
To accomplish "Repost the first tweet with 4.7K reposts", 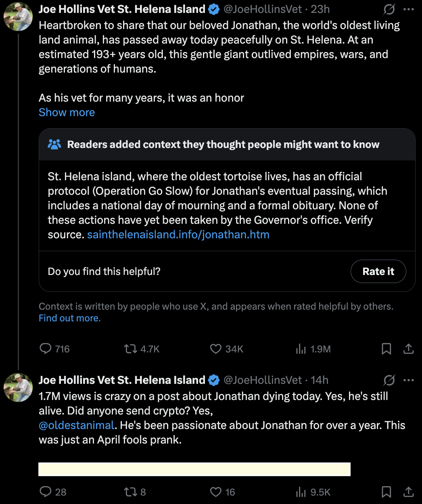I will point(131,349).
